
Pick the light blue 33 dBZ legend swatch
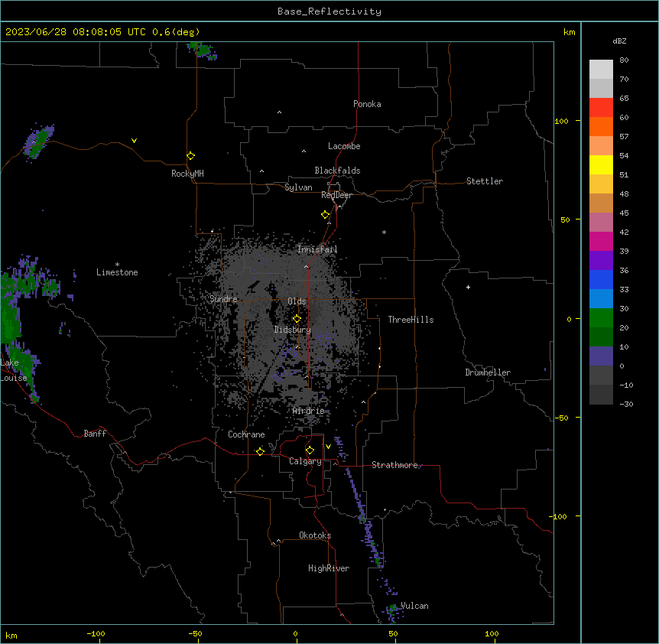coord(601,298)
